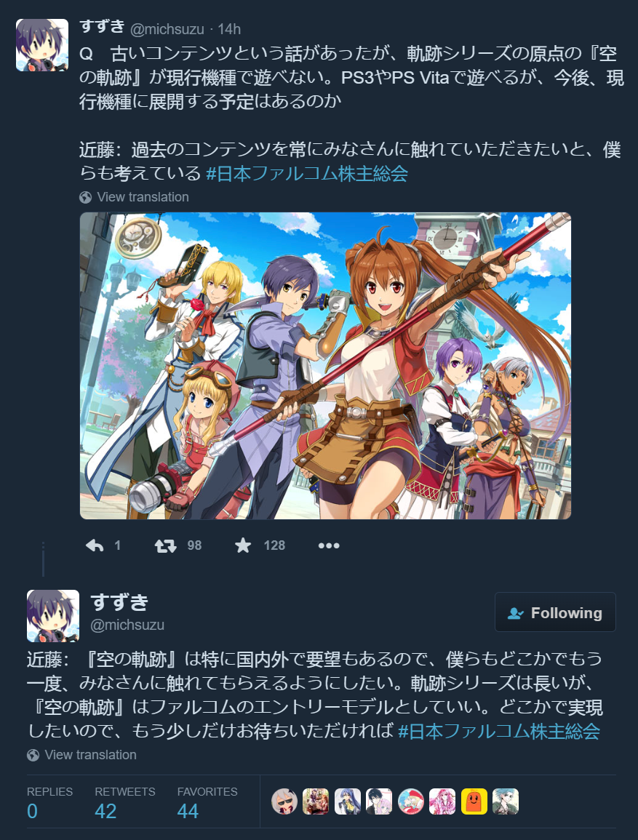Image resolution: width=638 pixels, height=840 pixels.
Task: Expand the Trails in the Sky artwork image
Action: click(326, 366)
